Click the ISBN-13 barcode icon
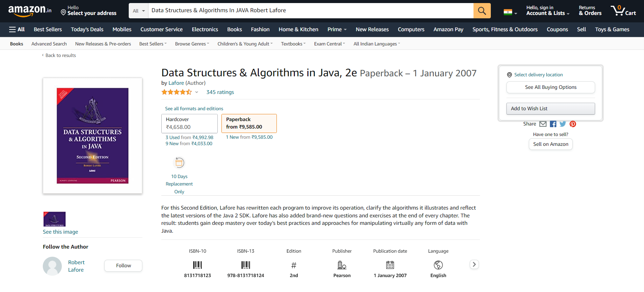The width and height of the screenshot is (644, 292). tap(246, 265)
